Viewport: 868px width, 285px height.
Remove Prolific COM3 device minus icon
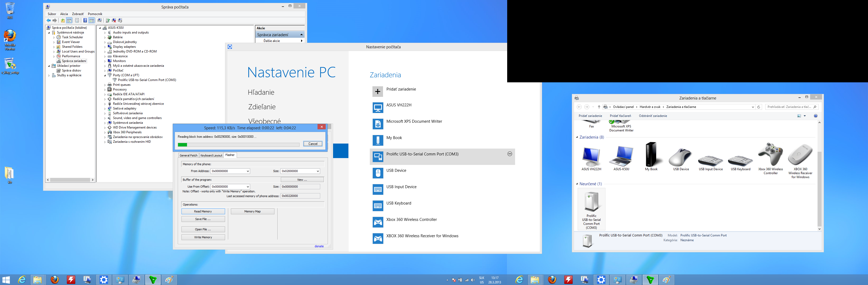pos(510,154)
